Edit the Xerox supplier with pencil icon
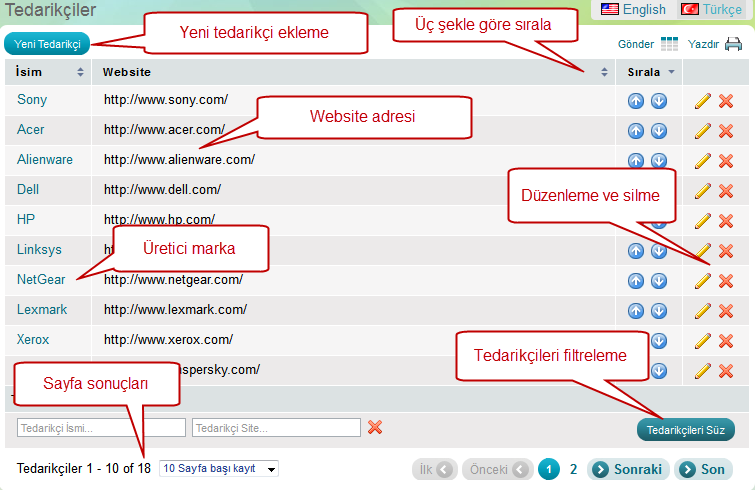The height and width of the screenshot is (490, 755). point(703,341)
